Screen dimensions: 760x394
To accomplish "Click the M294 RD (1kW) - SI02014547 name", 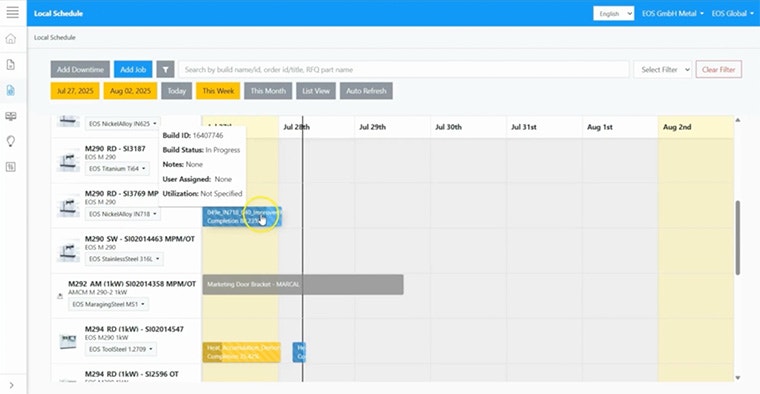I will pyautogui.click(x=134, y=329).
